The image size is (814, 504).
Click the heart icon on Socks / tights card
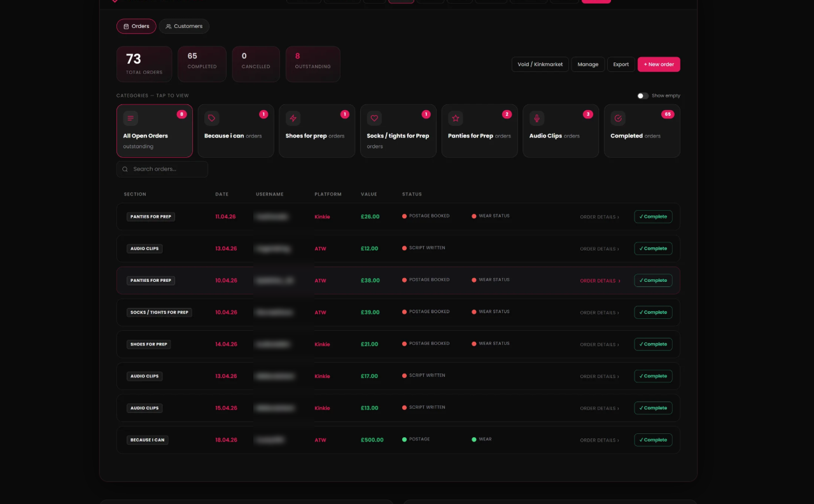point(374,118)
